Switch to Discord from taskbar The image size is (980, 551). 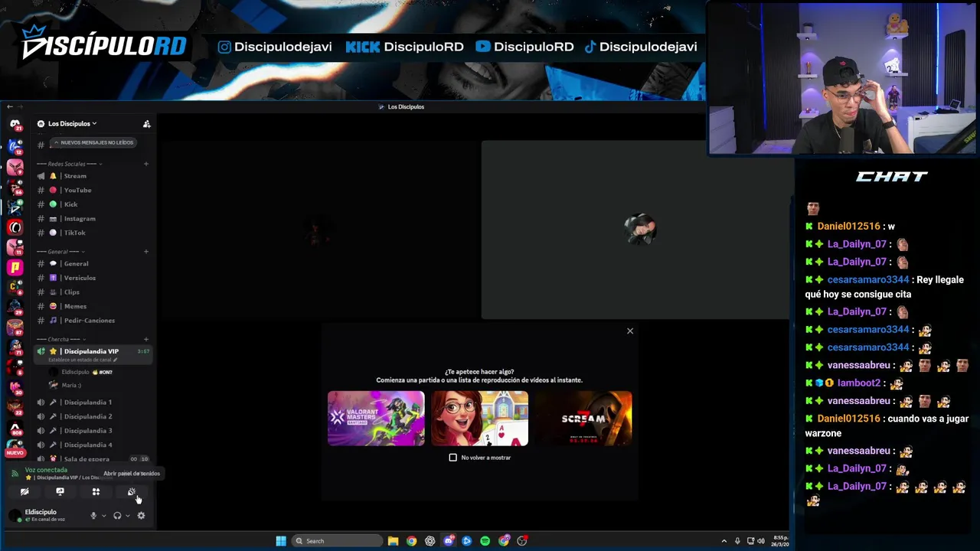click(449, 541)
